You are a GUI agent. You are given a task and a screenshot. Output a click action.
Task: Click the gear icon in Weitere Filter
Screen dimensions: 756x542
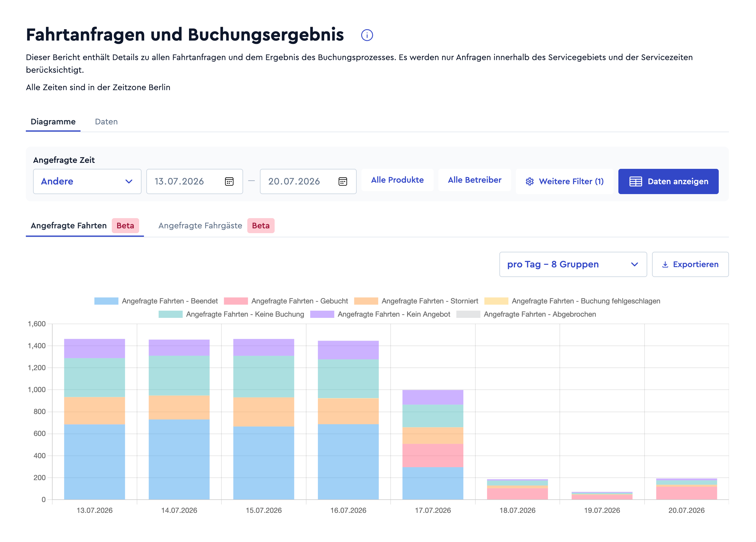(529, 181)
